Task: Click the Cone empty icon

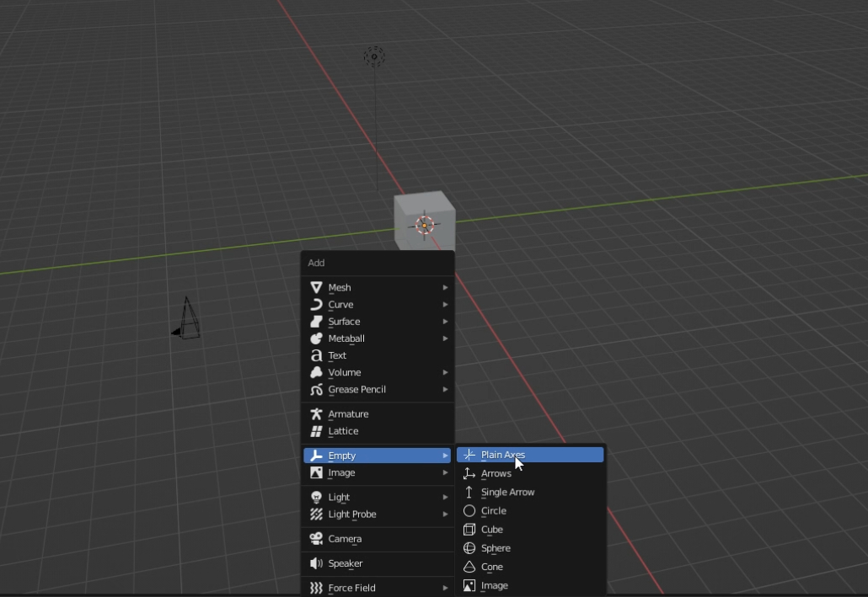Action: (469, 567)
